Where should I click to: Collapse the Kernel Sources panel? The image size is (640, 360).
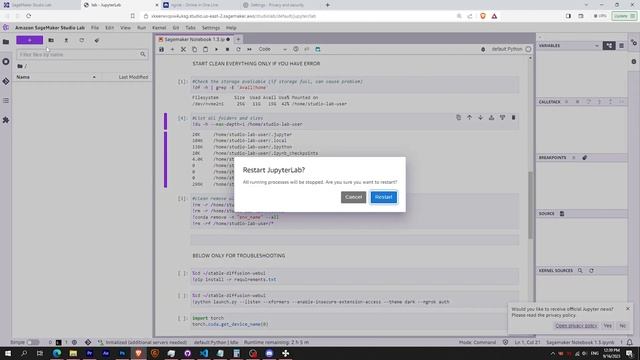556,271
